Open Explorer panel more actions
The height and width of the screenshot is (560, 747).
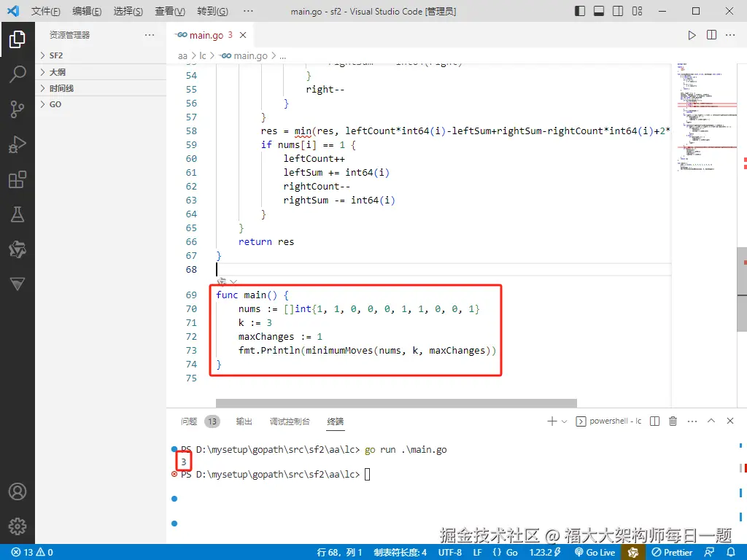pyautogui.click(x=150, y=35)
